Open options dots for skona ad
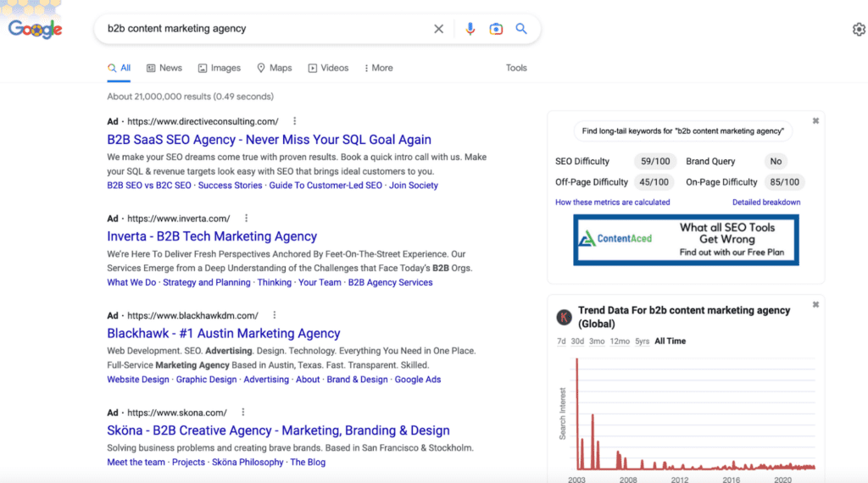This screenshot has height=483, width=868. [x=243, y=412]
